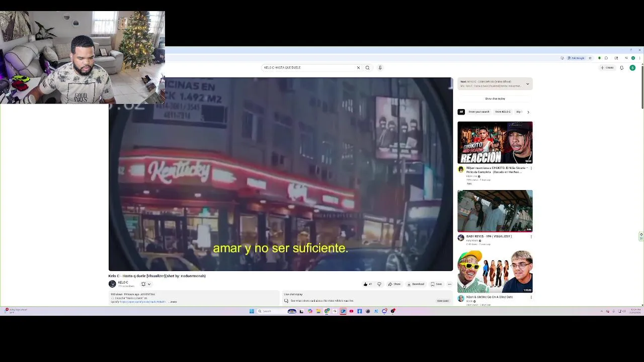Viewport: 644px width, 362px height.
Task: Open N3on Blind Date video thumbnail
Action: (495, 271)
